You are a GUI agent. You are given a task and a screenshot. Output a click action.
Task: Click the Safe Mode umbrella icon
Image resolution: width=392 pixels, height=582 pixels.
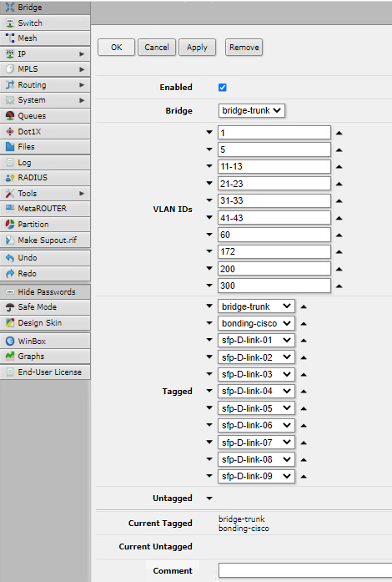[10, 307]
